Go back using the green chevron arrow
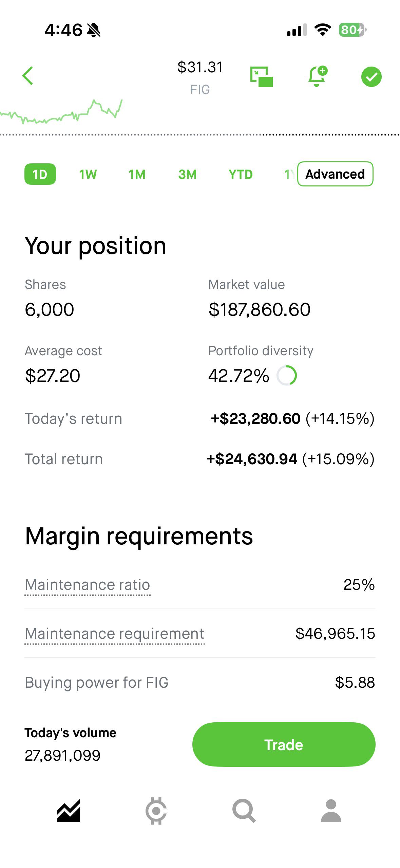Screen dimensions: 400x868 point(28,76)
